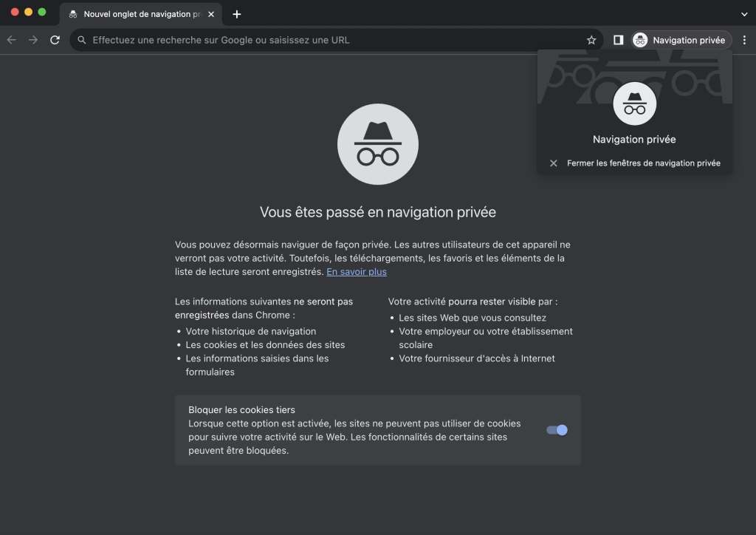Screen dimensions: 756x535
Task: Select the Nouvel onglet de navigation privée tab
Action: (141, 14)
